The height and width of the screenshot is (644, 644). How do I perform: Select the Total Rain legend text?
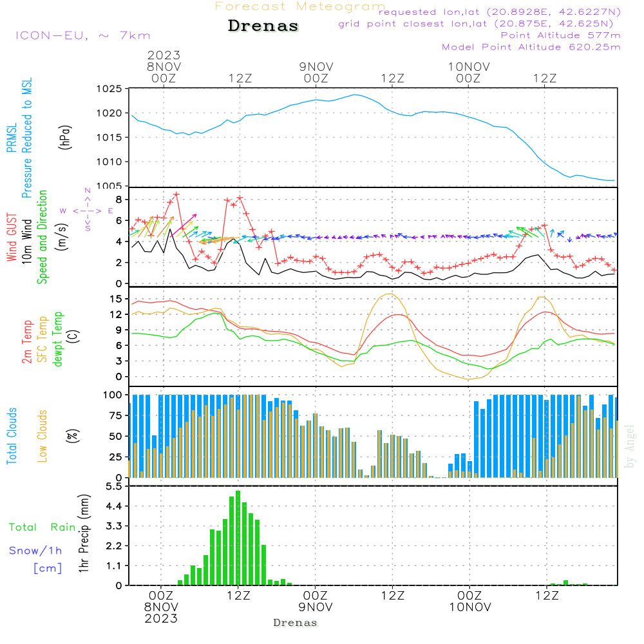click(x=42, y=527)
